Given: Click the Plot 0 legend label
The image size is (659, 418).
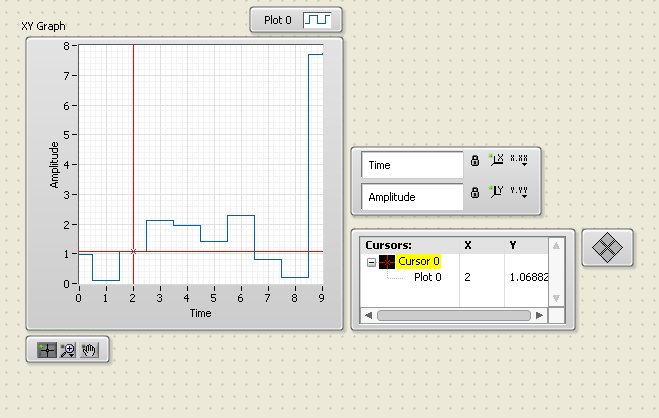Looking at the screenshot, I should (x=277, y=20).
